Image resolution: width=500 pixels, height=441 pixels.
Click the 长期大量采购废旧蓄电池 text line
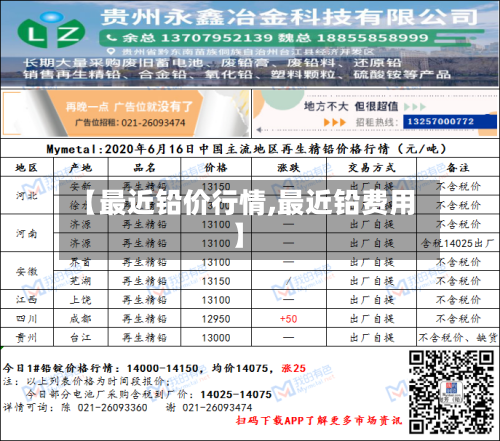212,63
